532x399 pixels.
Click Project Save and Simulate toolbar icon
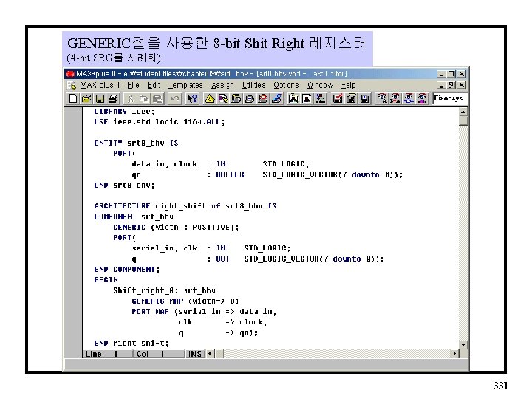[365, 98]
